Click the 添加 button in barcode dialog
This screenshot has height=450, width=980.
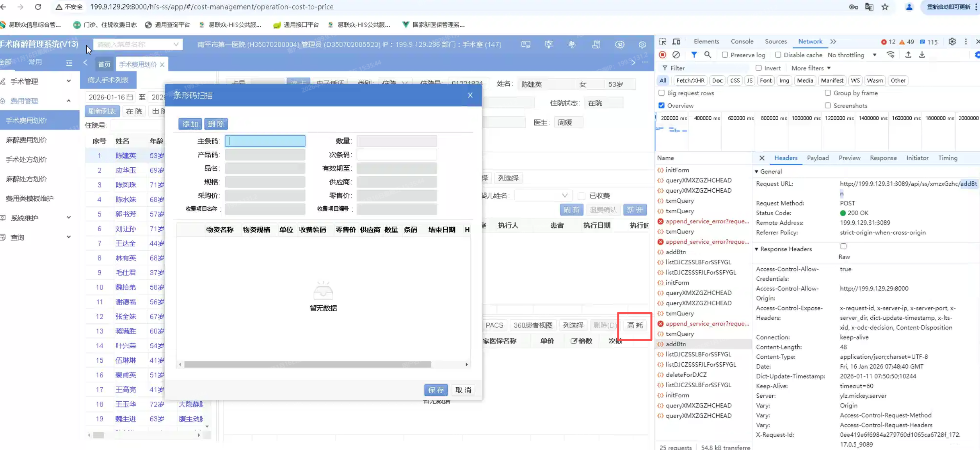190,124
